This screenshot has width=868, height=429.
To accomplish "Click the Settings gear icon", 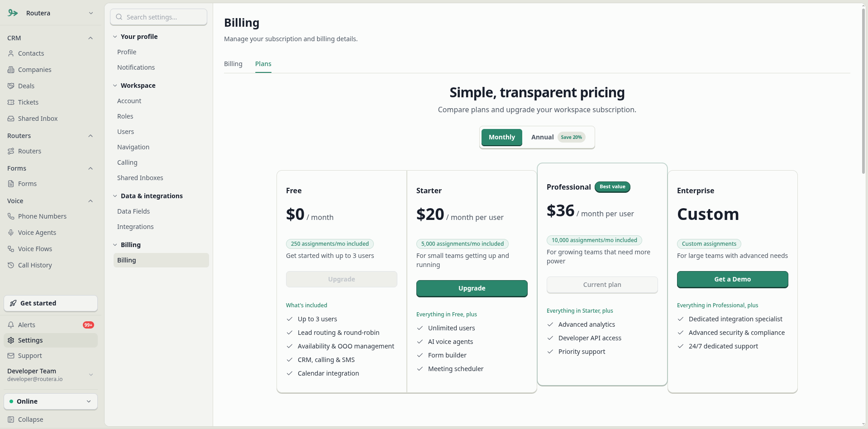I will click(x=11, y=340).
